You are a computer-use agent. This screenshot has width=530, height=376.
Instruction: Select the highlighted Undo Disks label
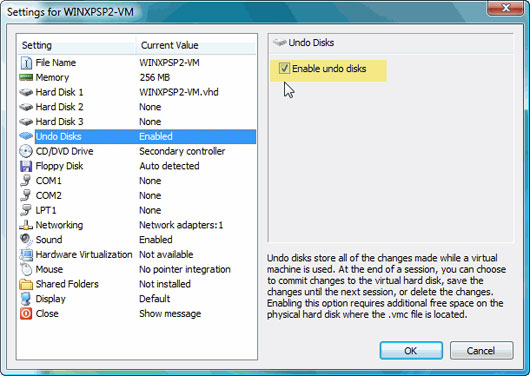(58, 136)
